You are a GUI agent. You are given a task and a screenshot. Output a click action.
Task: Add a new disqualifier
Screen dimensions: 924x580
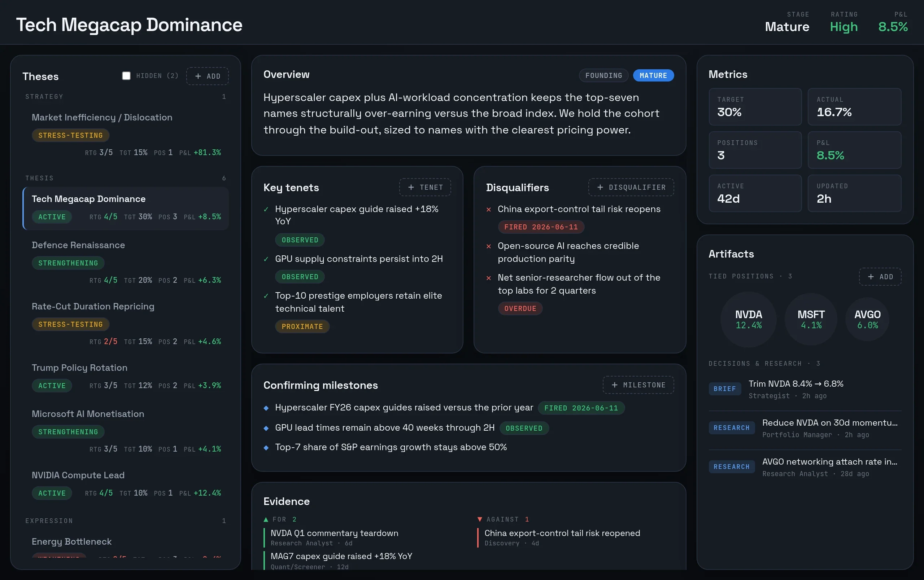click(x=631, y=187)
